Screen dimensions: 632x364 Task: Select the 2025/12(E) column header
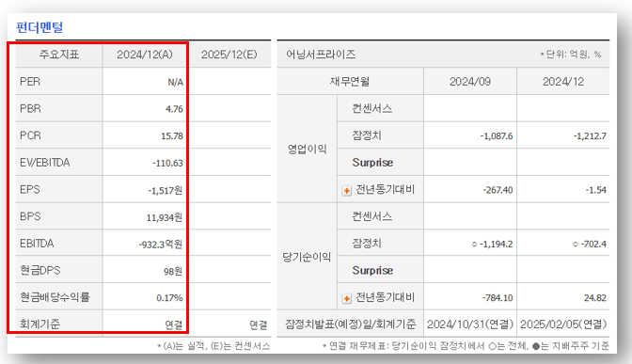(229, 55)
